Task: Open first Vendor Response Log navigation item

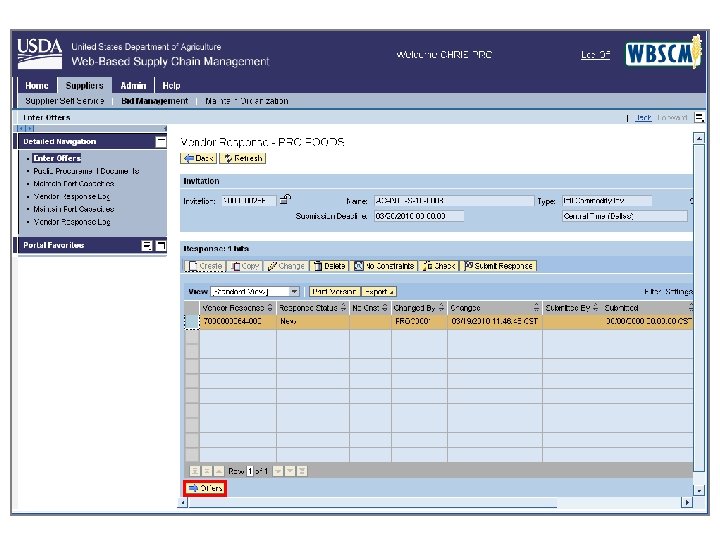Action: [72, 197]
